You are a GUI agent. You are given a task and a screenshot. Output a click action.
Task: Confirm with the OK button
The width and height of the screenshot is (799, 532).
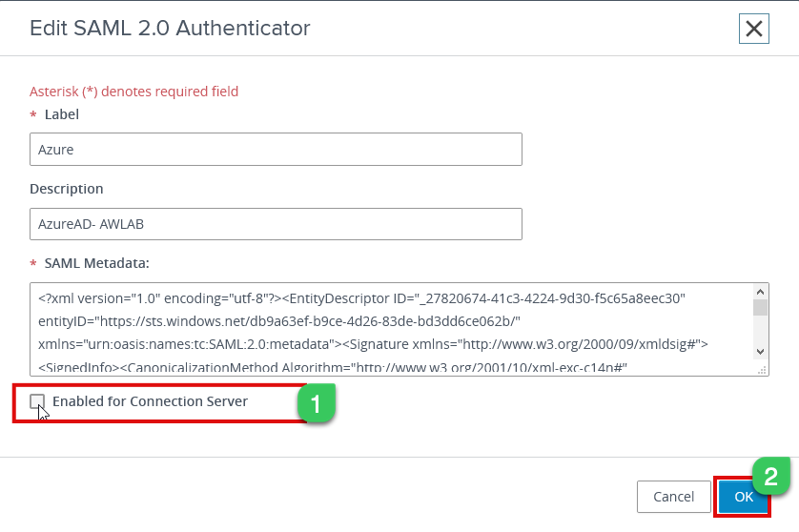744,497
